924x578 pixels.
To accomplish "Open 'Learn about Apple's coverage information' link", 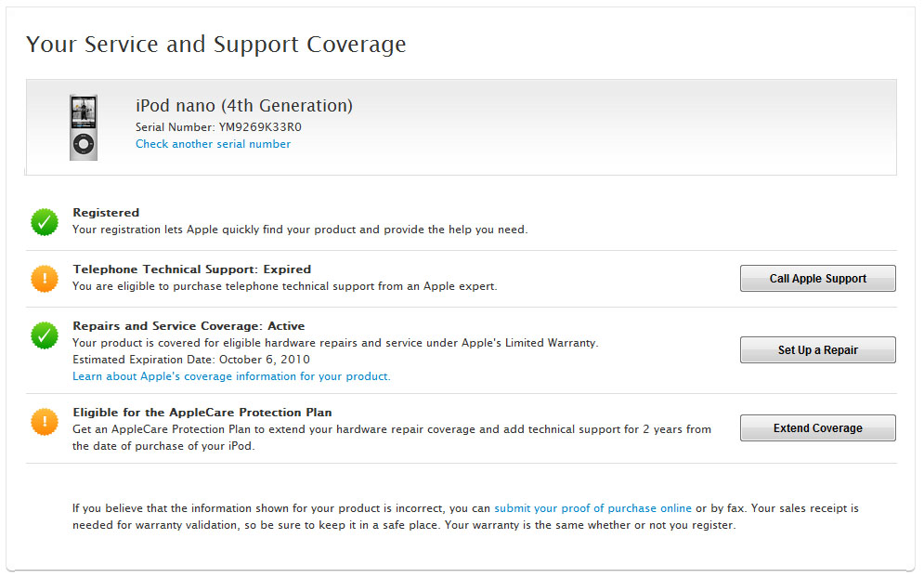I will click(231, 376).
